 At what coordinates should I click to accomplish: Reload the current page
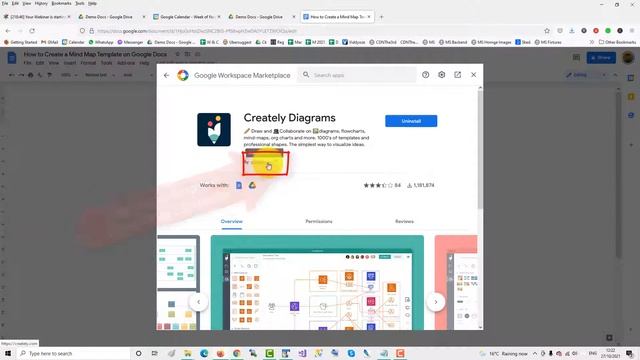coord(32,31)
